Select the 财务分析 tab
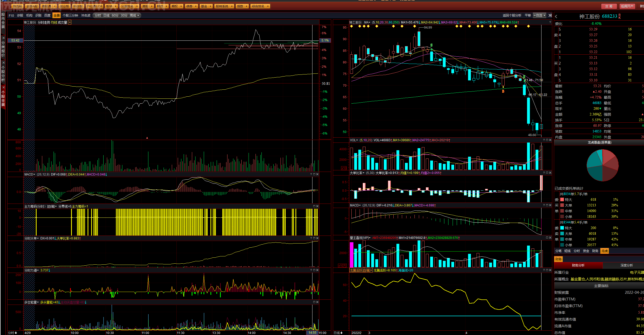This screenshot has height=335, width=644. click(578, 265)
